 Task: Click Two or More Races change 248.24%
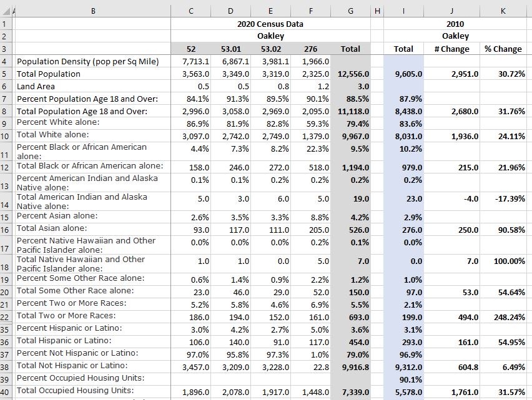tap(503, 317)
